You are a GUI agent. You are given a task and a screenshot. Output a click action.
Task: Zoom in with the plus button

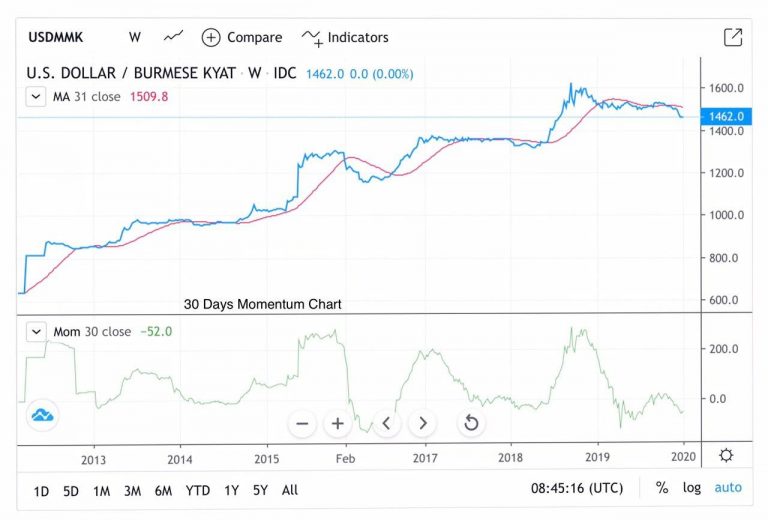[x=338, y=423]
